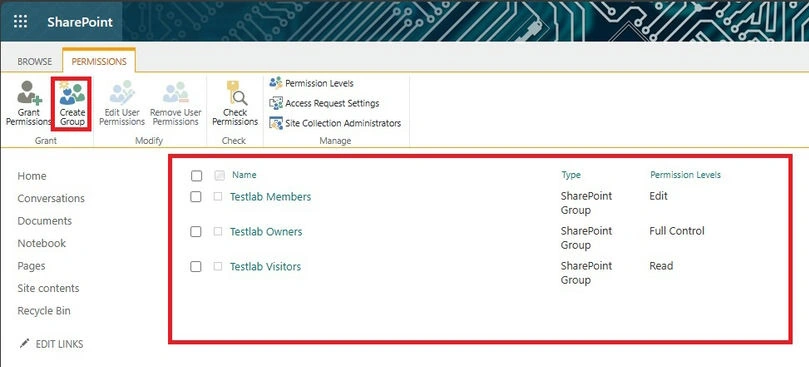Toggle small grey box beside Testlab Members
The image size is (809, 367).
tap(218, 196)
